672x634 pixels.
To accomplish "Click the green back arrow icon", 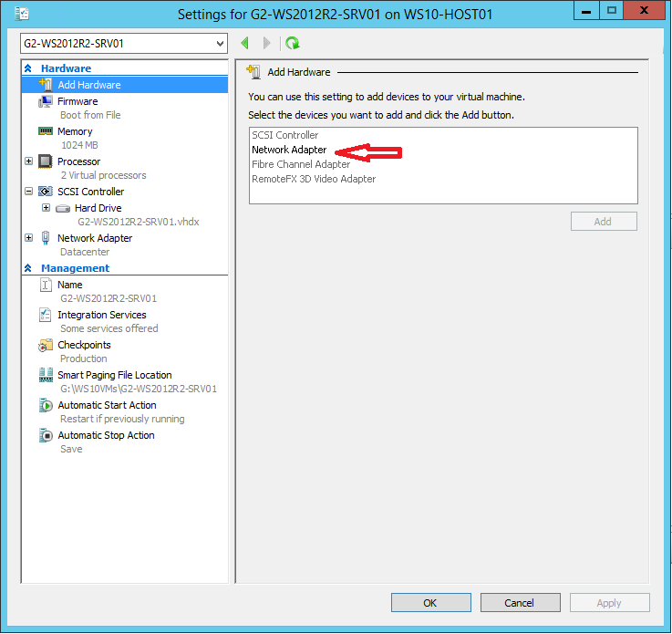I will coord(245,43).
